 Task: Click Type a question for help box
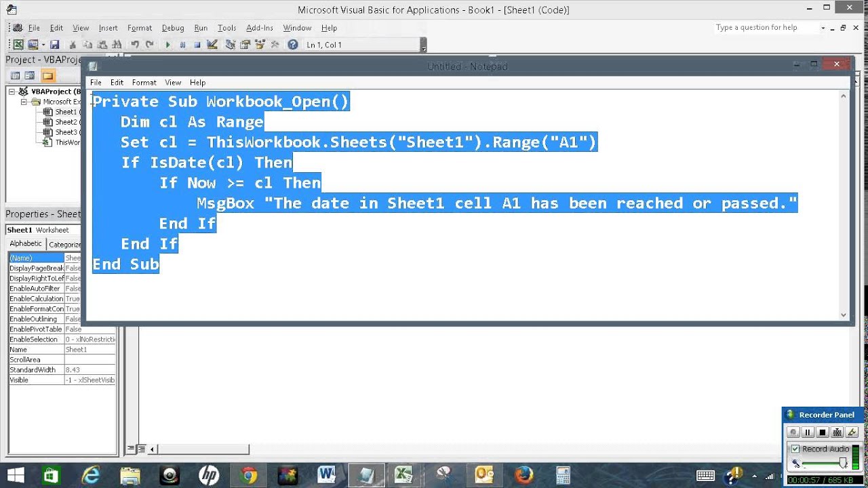tap(766, 28)
